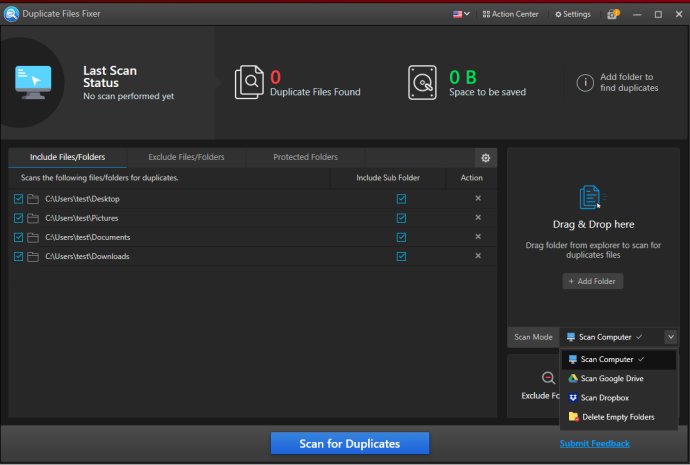Click the notification lock icon in title bar
This screenshot has height=465, width=690.
pyautogui.click(x=613, y=14)
